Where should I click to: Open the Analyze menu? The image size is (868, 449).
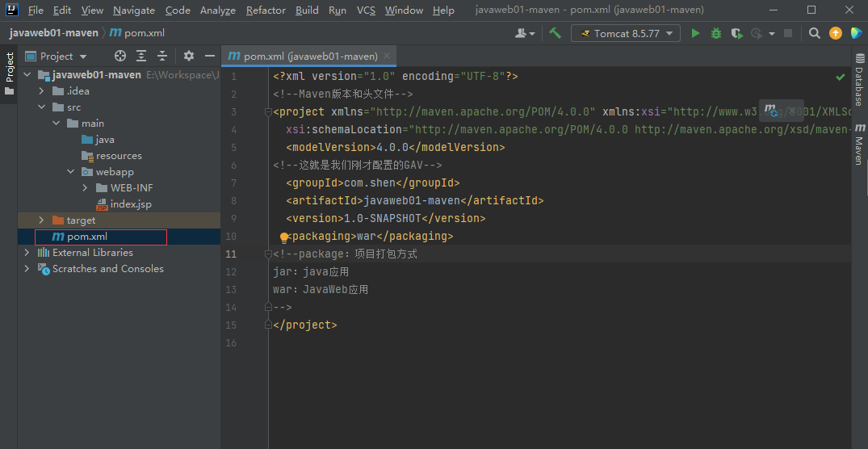217,10
